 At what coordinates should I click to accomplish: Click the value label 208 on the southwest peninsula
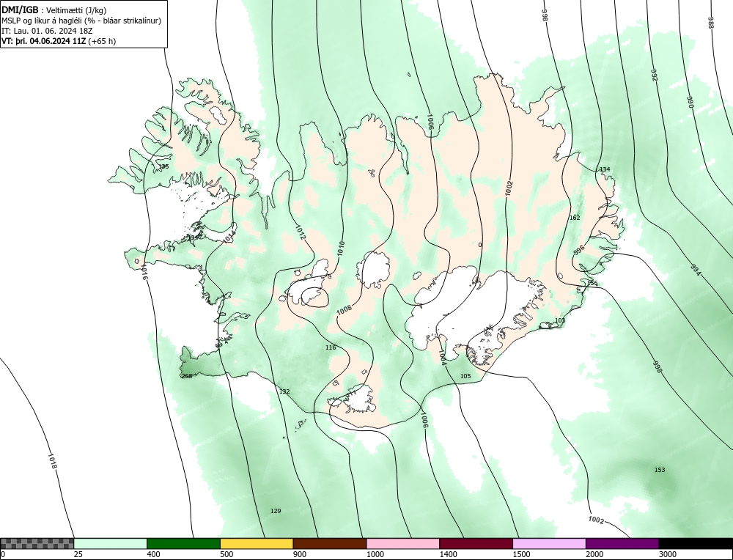click(x=186, y=376)
